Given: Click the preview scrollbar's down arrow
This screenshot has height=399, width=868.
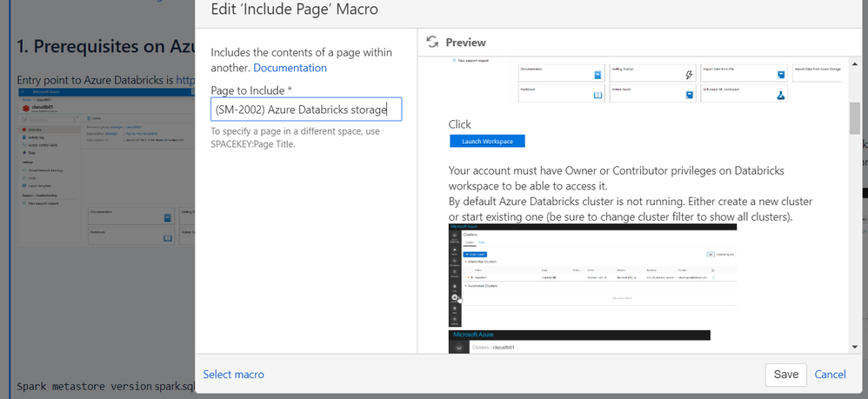Looking at the screenshot, I should 855,347.
